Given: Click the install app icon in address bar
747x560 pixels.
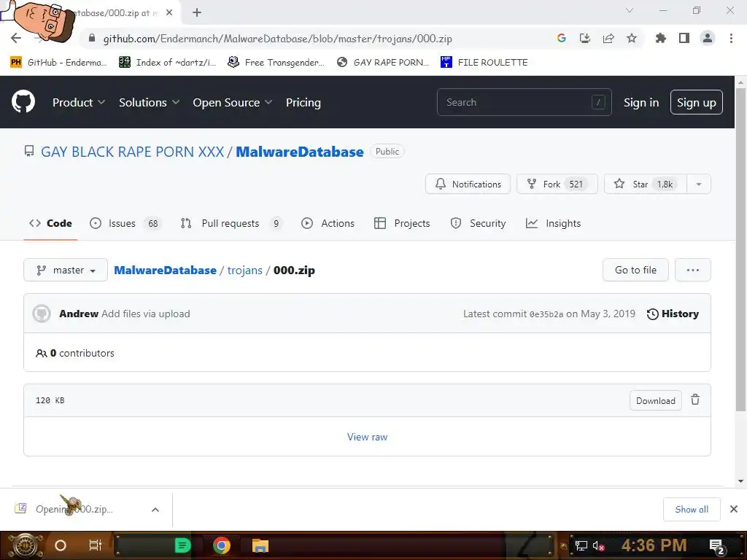Looking at the screenshot, I should tap(585, 38).
